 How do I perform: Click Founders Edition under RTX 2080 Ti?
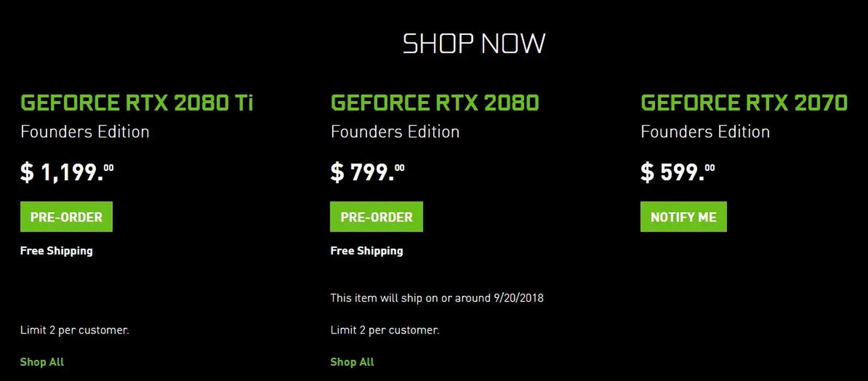point(85,132)
